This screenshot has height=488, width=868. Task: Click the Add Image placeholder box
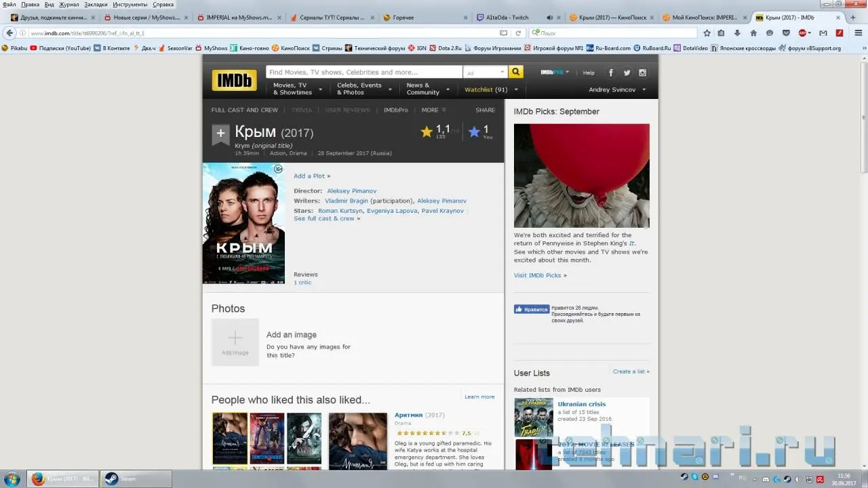pyautogui.click(x=235, y=342)
